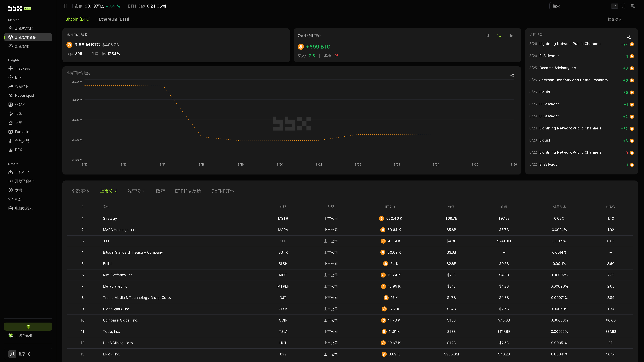Image resolution: width=644 pixels, height=362 pixels.
Task: Open 文章 sidebar item
Action: click(x=28, y=123)
